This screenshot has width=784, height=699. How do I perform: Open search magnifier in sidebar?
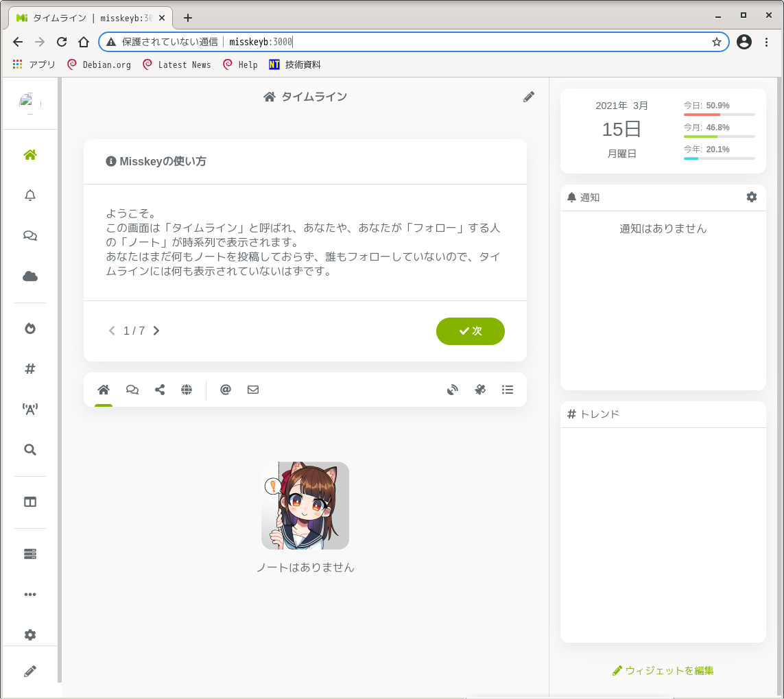(x=30, y=449)
